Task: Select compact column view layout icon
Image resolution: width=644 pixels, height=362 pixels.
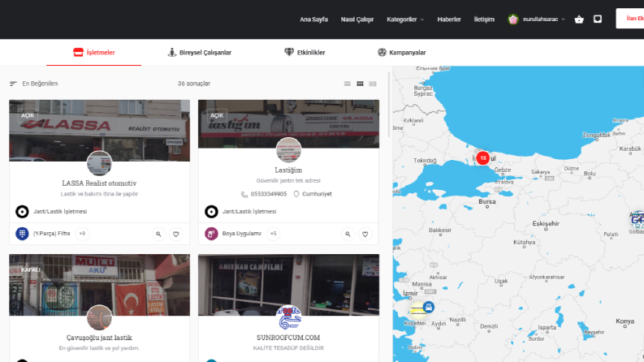Action: pos(373,84)
